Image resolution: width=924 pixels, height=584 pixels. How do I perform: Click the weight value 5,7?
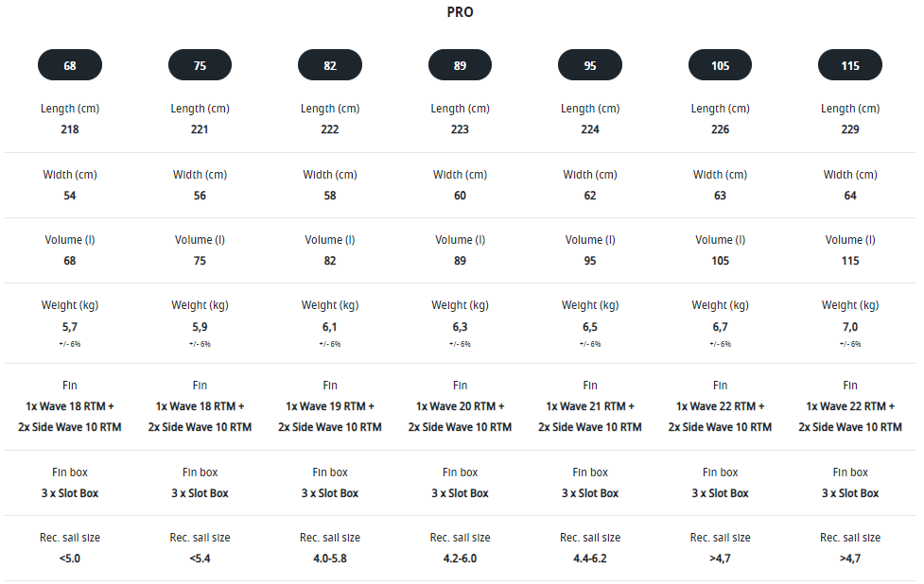tap(70, 327)
